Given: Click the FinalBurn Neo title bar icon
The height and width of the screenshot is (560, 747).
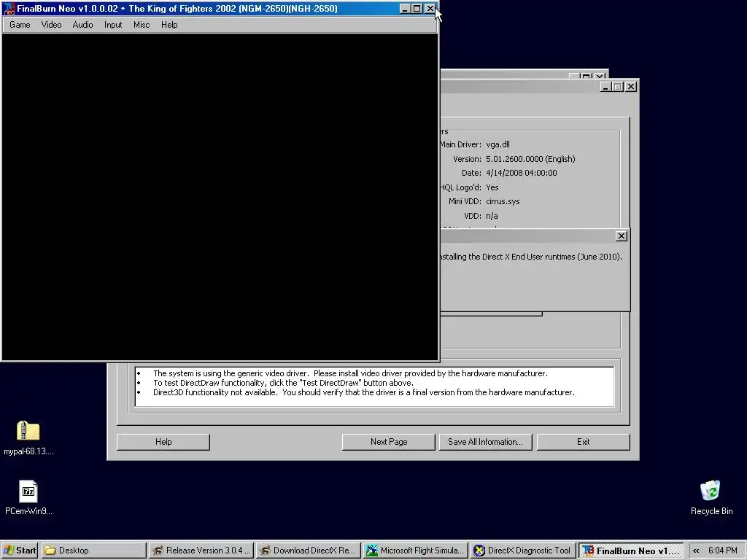Looking at the screenshot, I should [9, 9].
